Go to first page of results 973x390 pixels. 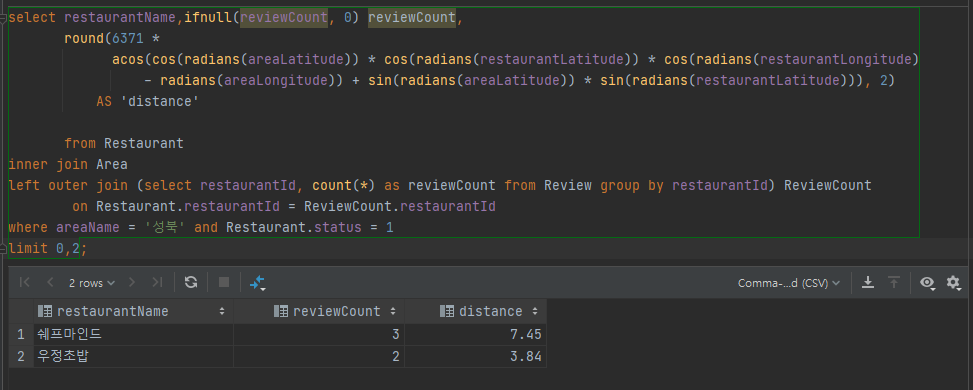[x=25, y=283]
